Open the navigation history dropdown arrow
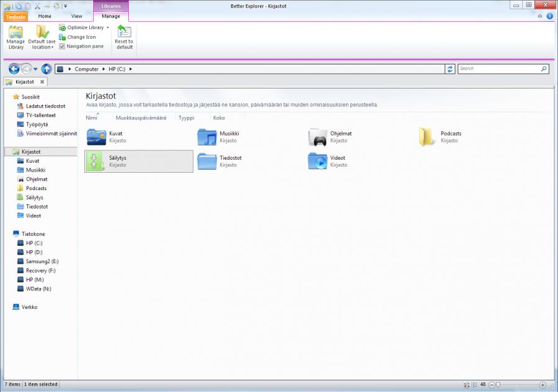Screen dimensions: 558x392 (35, 69)
